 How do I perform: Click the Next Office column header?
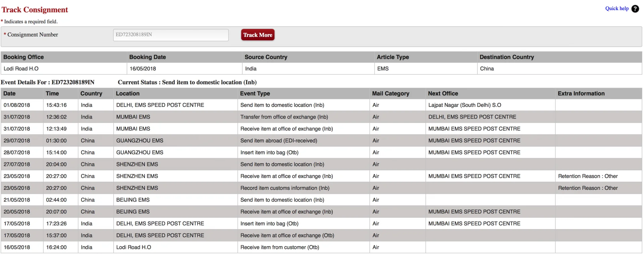click(x=443, y=94)
